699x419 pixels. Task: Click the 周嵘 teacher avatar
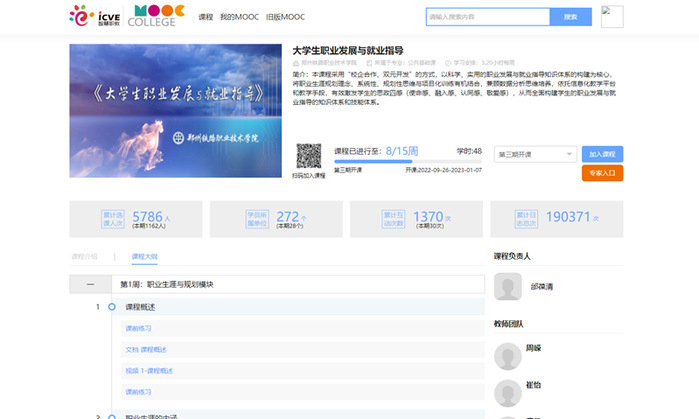click(508, 356)
